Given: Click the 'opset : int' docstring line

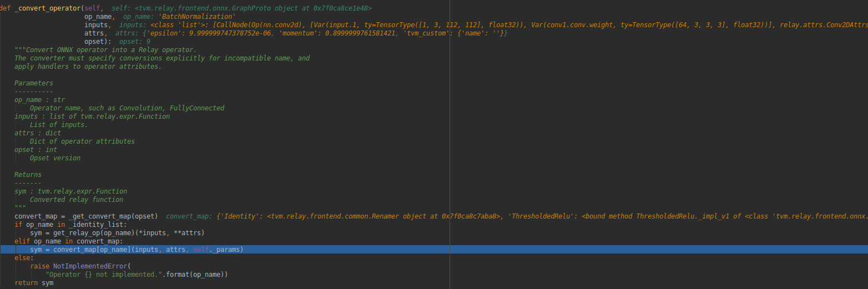Looking at the screenshot, I should tap(36, 150).
